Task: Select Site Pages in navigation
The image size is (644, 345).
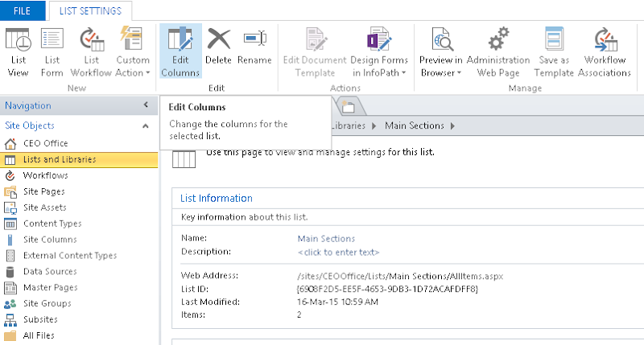Action: tap(43, 191)
